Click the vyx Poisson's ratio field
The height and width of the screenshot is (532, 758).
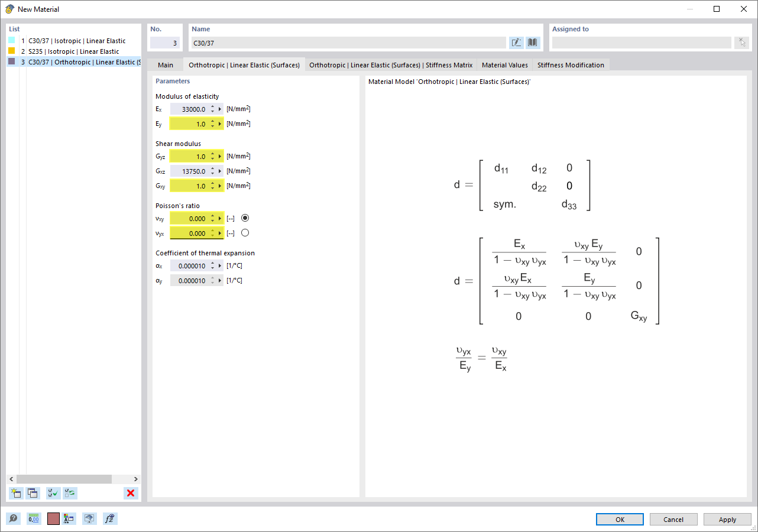click(x=189, y=233)
